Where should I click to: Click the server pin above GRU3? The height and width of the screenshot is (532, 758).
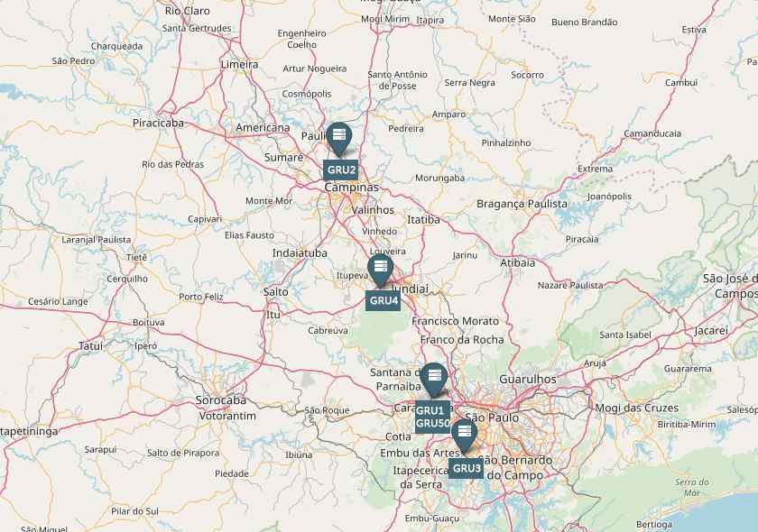[x=464, y=436]
